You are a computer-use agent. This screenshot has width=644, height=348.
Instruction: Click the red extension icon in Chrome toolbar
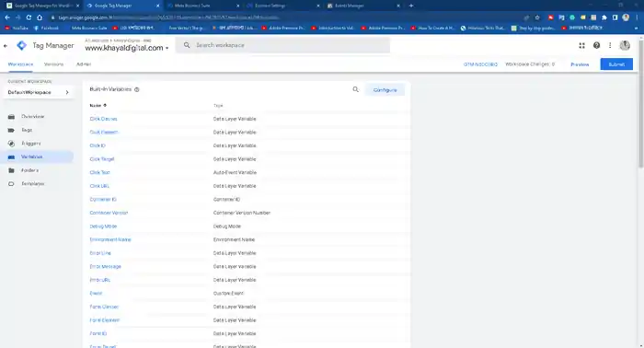551,17
